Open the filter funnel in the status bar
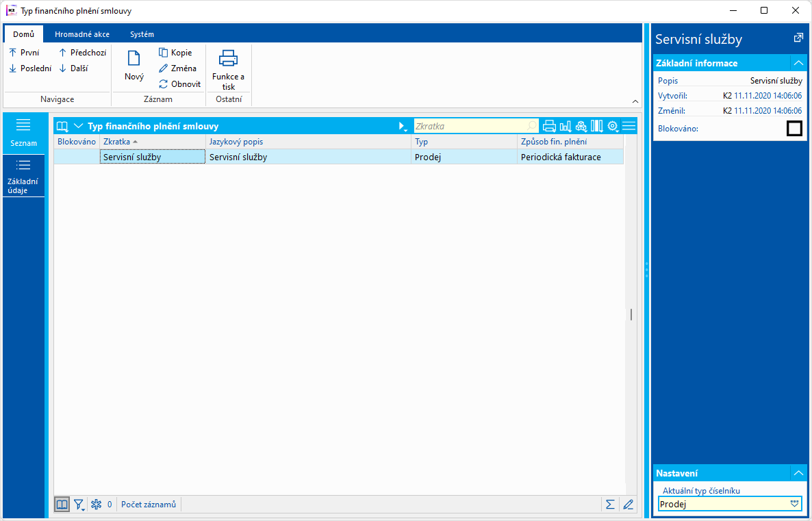 click(x=79, y=505)
